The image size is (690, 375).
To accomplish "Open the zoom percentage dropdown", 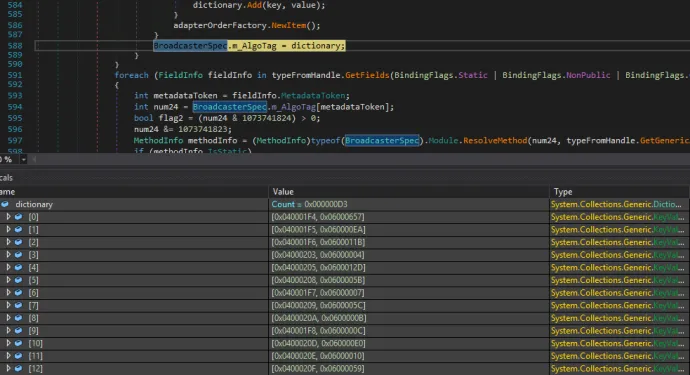I will point(23,159).
